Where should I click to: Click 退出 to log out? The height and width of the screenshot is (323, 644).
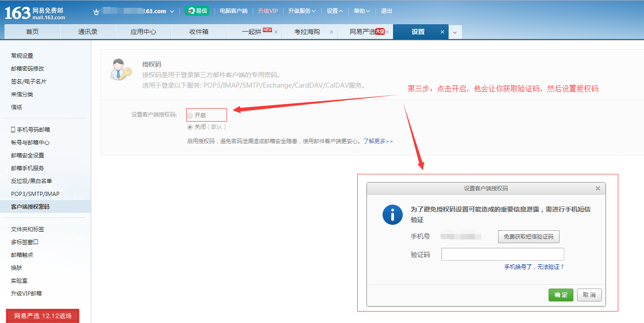click(386, 11)
